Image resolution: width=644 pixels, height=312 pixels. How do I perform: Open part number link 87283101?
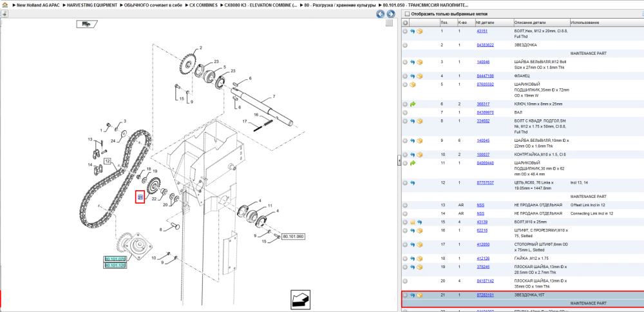coord(485,295)
